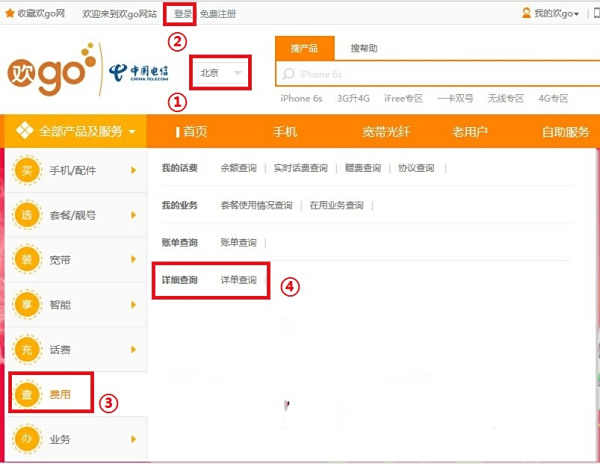Screen dimensions: 600x464
Task: Click the 选 circle icon
Action: click(27, 215)
